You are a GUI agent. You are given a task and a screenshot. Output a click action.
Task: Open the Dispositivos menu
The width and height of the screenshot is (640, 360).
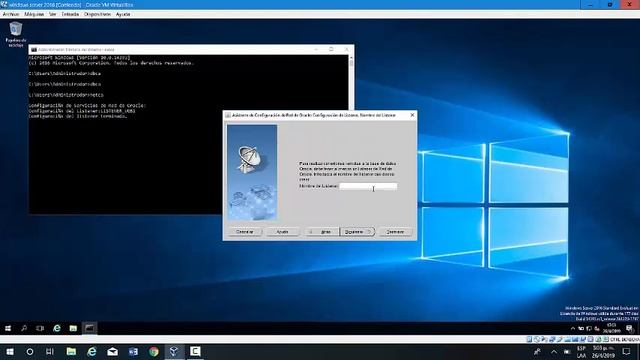click(x=98, y=14)
